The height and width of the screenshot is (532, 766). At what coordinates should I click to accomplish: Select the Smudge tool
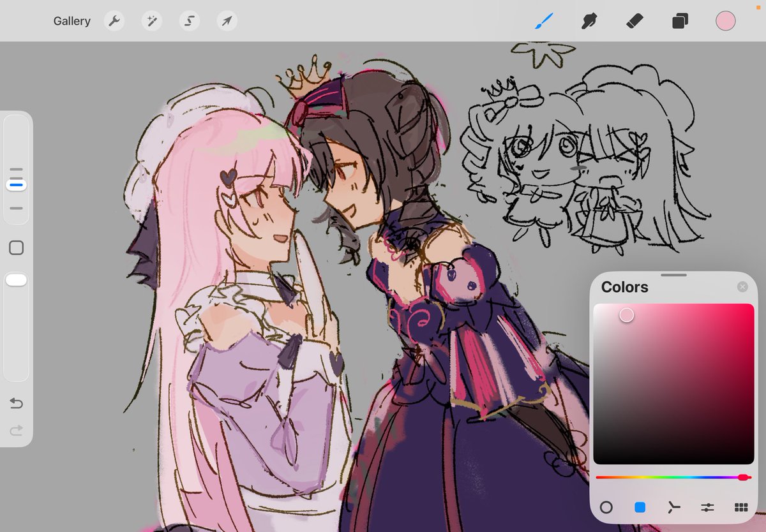pyautogui.click(x=589, y=21)
